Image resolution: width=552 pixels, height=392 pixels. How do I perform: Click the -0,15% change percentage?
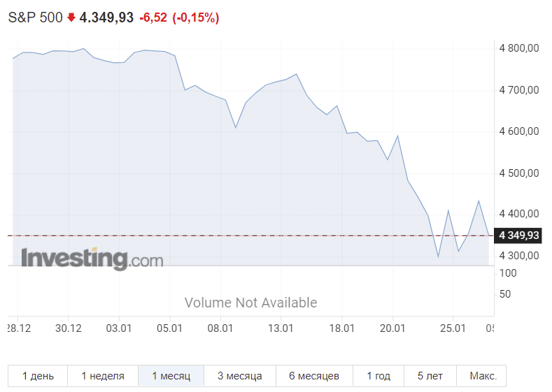[x=196, y=17]
